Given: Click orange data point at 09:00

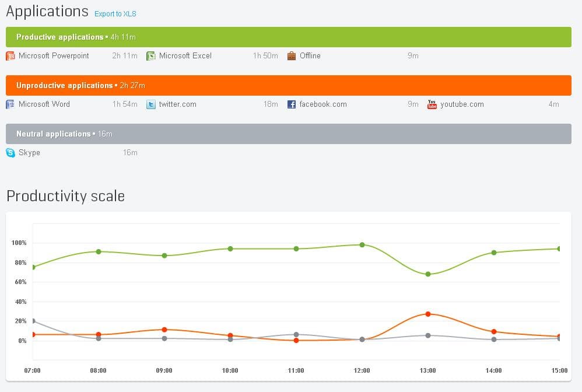Looking at the screenshot, I should click(x=164, y=330).
